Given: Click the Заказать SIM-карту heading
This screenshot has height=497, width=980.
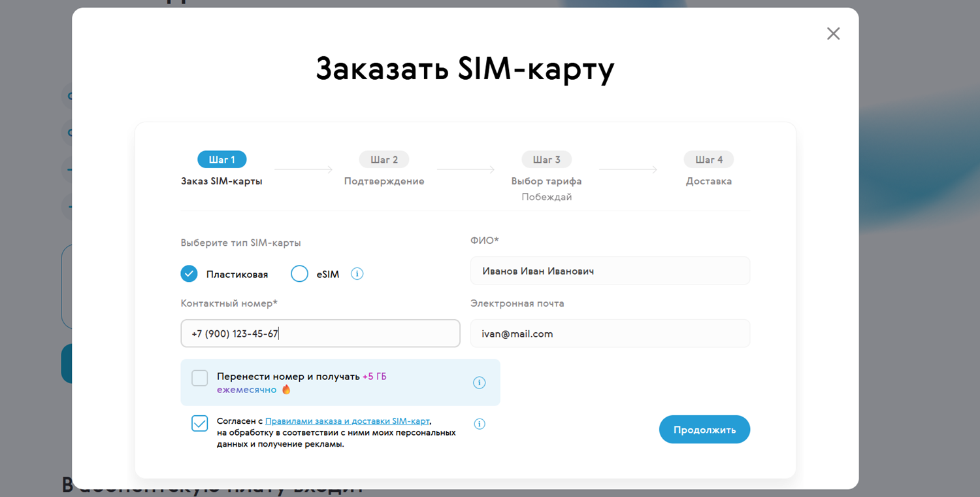Looking at the screenshot, I should pos(465,69).
